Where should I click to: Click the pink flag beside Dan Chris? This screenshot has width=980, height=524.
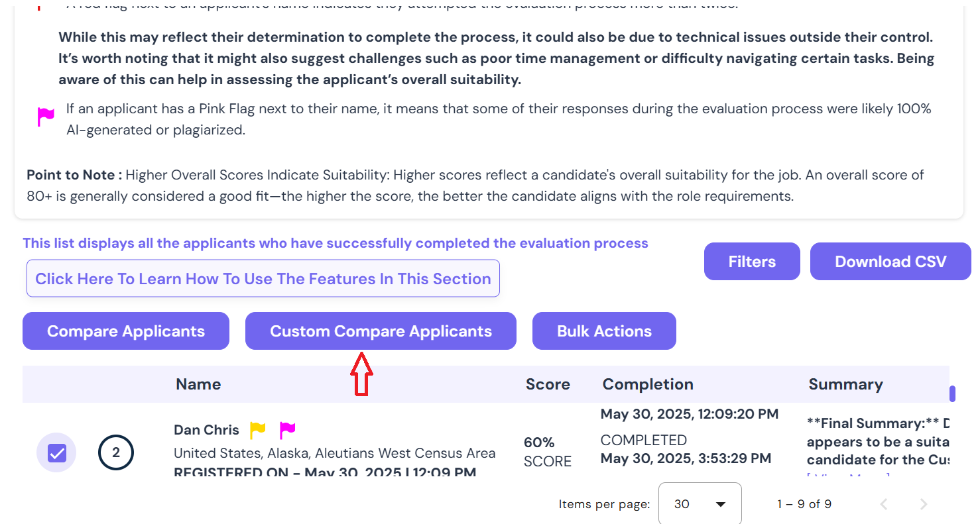point(287,431)
